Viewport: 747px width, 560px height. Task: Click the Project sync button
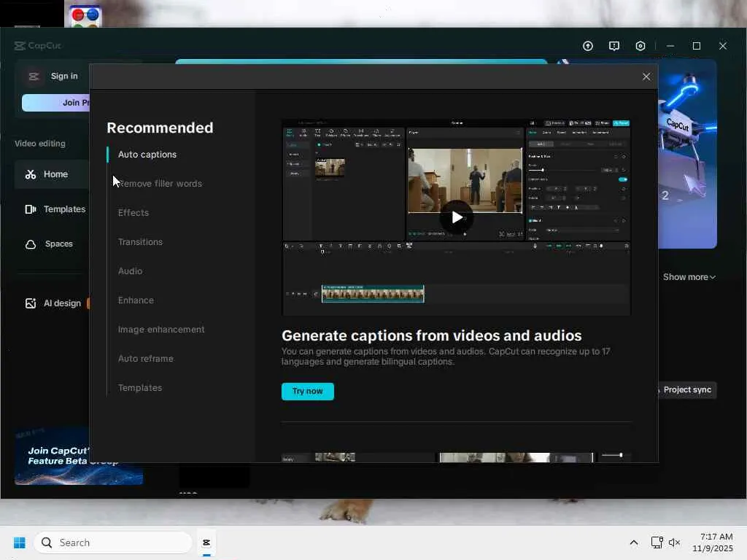coord(687,390)
